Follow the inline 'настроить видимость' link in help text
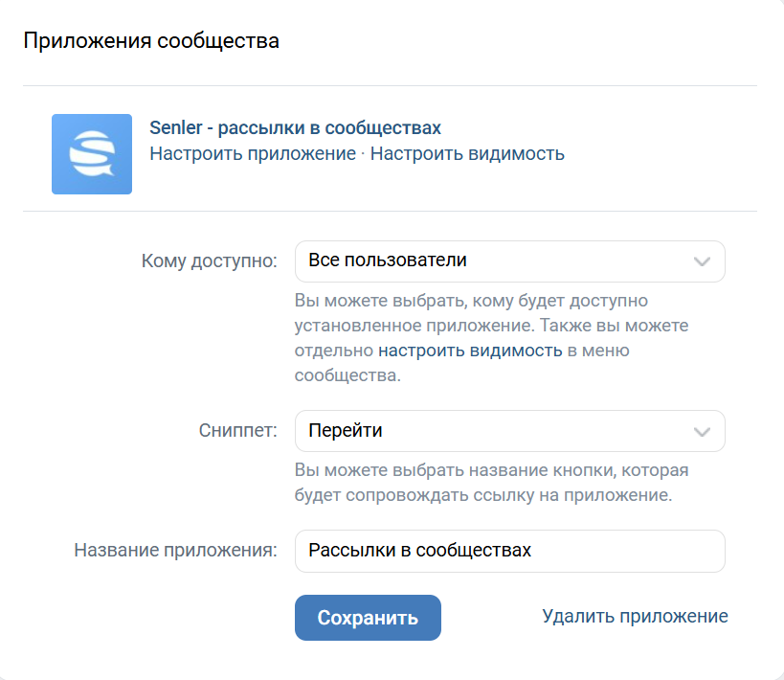Viewport: 784px width, 680px height. point(470,351)
